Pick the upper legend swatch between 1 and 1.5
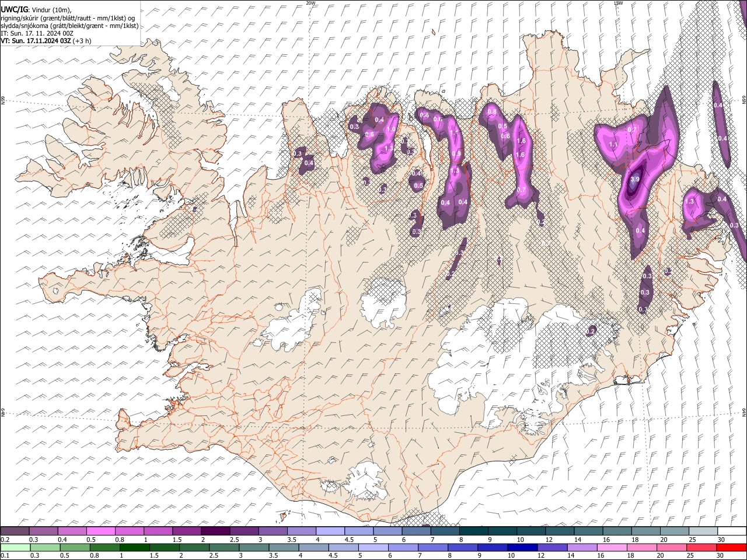Screen dimensions: 747x560 158,531
